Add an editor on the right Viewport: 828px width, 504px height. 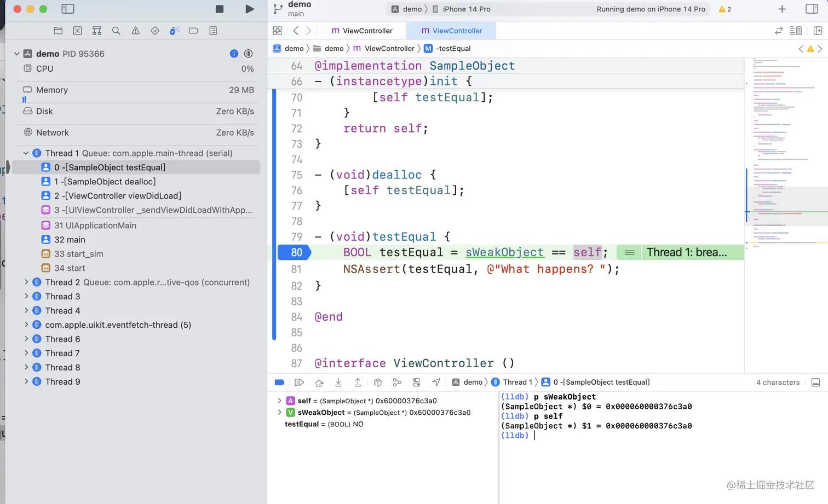pos(818,31)
